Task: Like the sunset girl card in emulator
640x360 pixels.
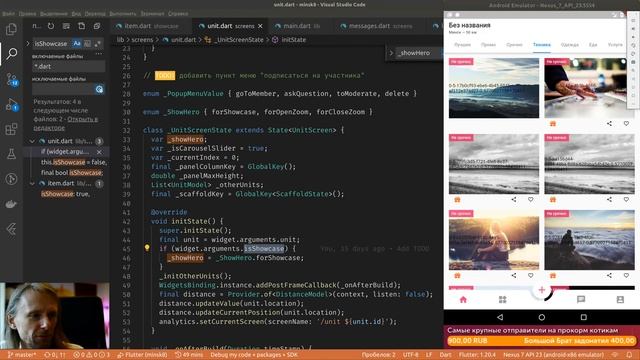Action: pyautogui.click(x=531, y=276)
